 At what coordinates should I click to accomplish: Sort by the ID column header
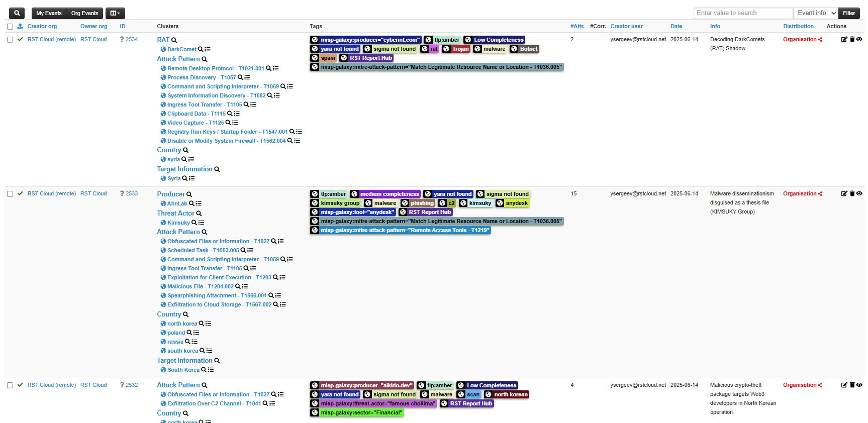(x=123, y=26)
